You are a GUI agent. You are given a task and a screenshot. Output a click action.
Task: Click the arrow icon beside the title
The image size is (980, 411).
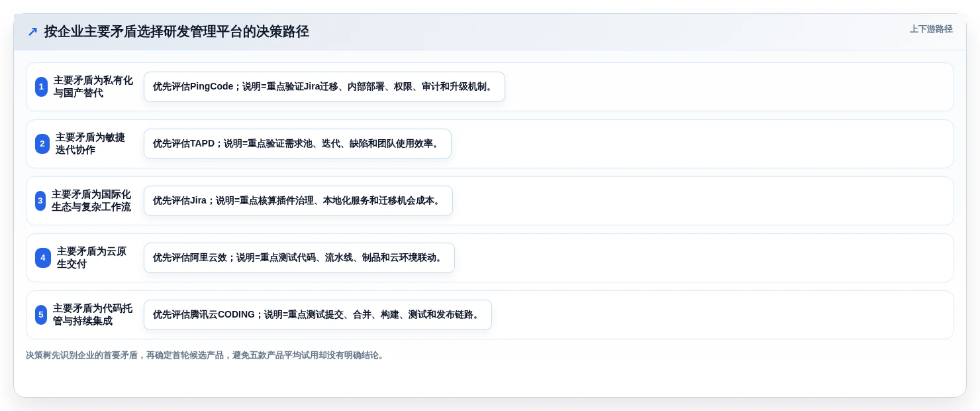point(32,32)
